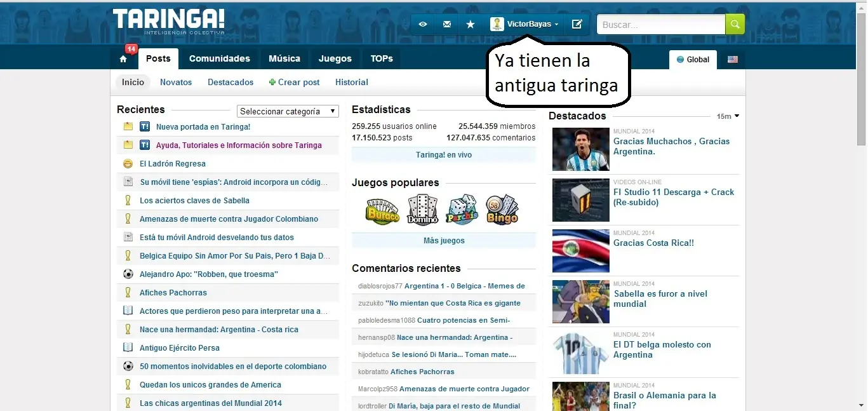The height and width of the screenshot is (411, 868).
Task: Go to the Comunidades tab
Action: coord(220,58)
